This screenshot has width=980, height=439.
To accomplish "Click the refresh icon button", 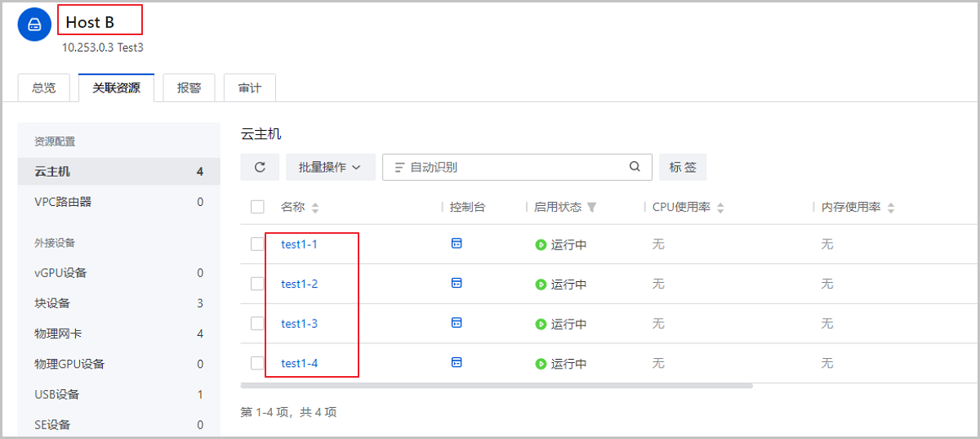I will coord(260,167).
